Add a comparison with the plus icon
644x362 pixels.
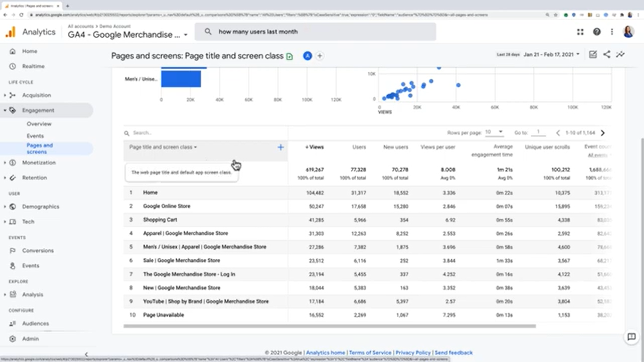320,56
